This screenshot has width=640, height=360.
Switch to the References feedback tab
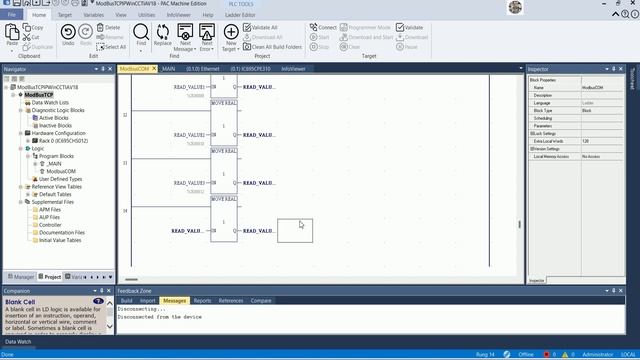pos(231,300)
